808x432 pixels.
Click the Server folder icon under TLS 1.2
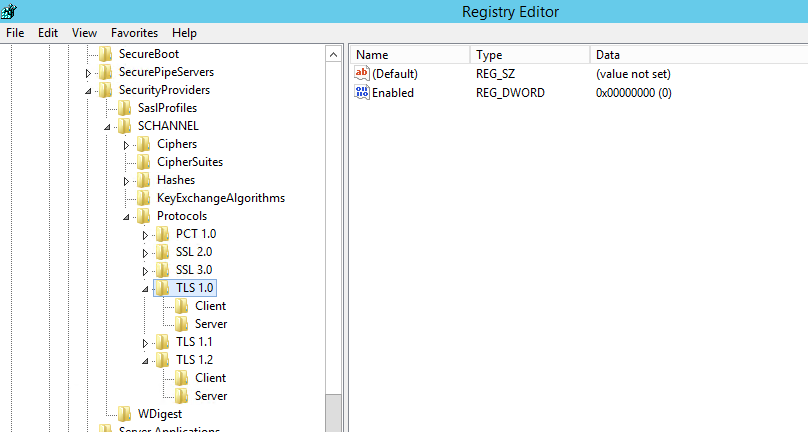point(182,396)
